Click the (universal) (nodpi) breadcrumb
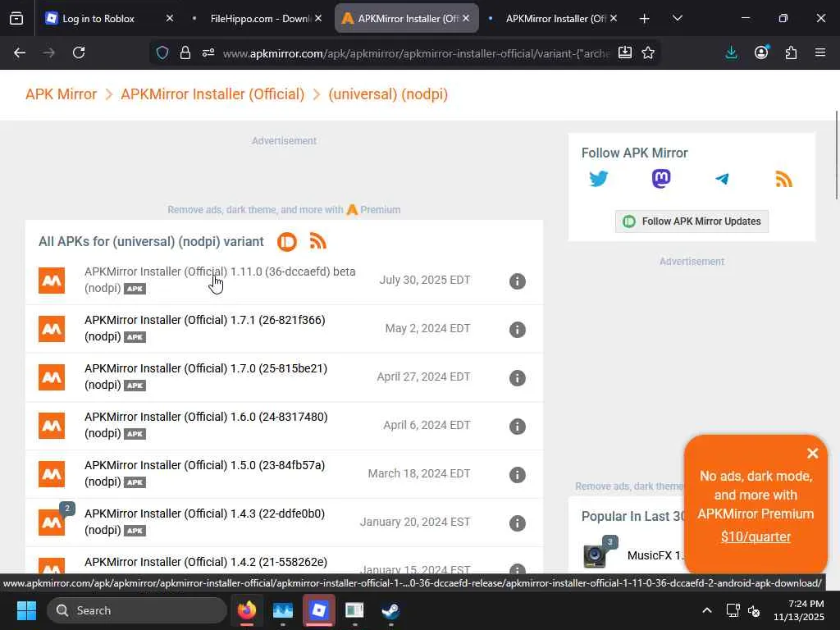The height and width of the screenshot is (630, 840). (388, 94)
